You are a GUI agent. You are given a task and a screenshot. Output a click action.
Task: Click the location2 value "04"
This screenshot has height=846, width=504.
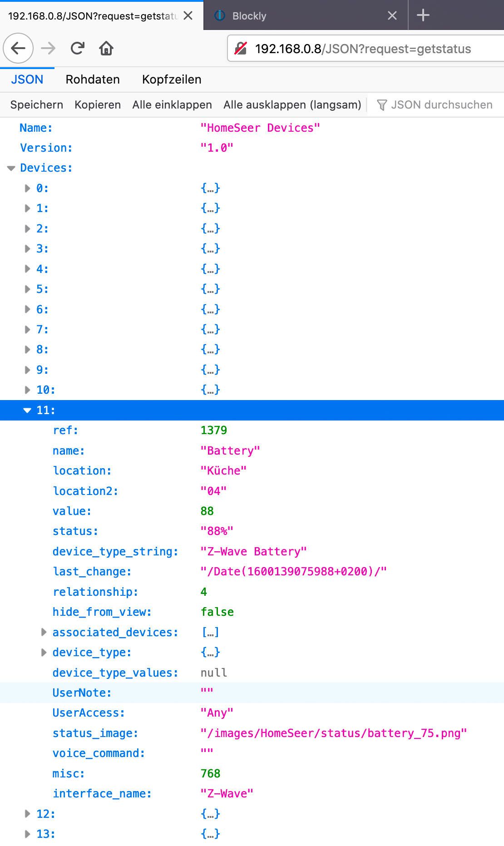point(213,491)
